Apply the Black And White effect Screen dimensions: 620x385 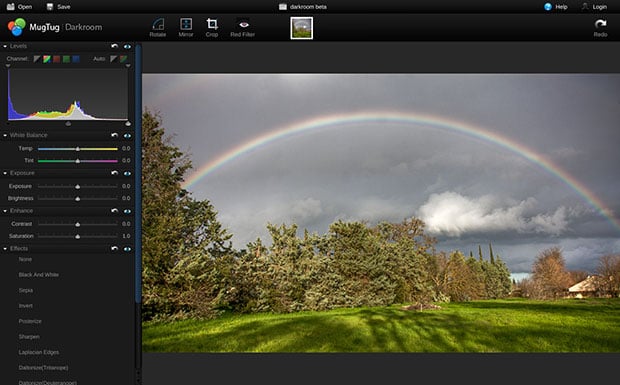point(39,275)
